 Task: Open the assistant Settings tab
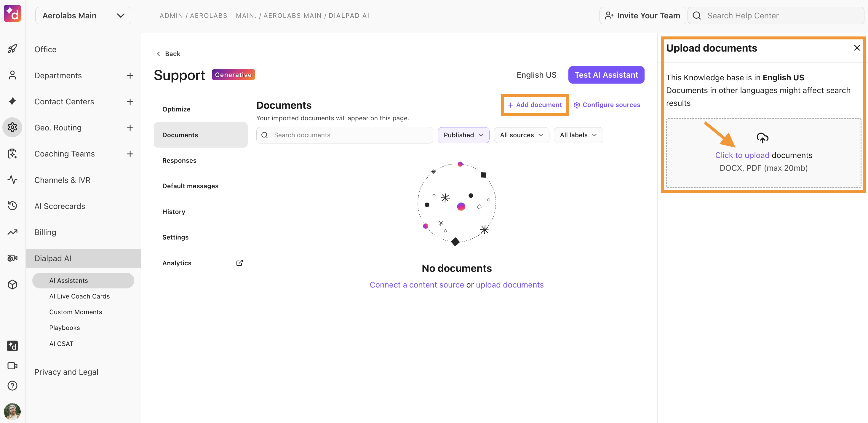tap(201, 237)
